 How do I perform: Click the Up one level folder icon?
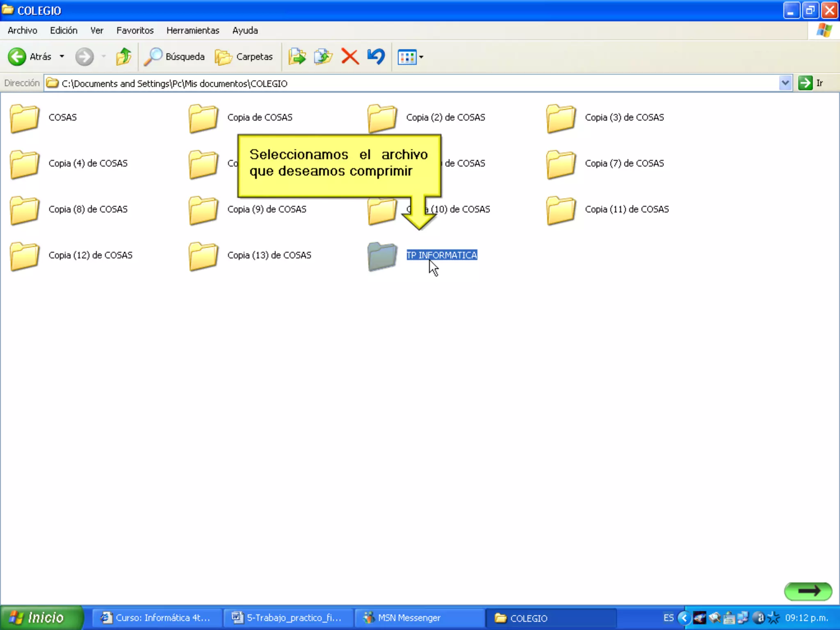pos(123,57)
